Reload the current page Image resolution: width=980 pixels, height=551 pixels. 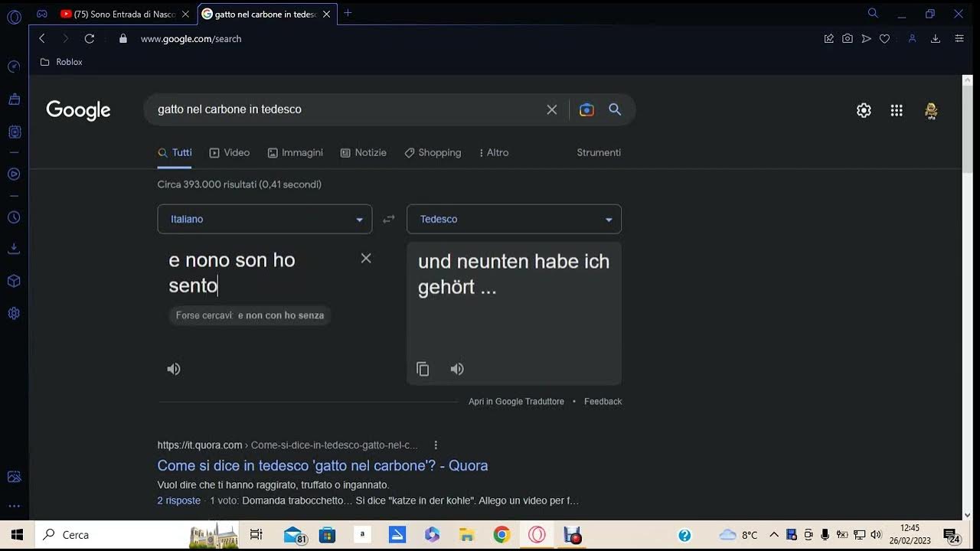(90, 38)
